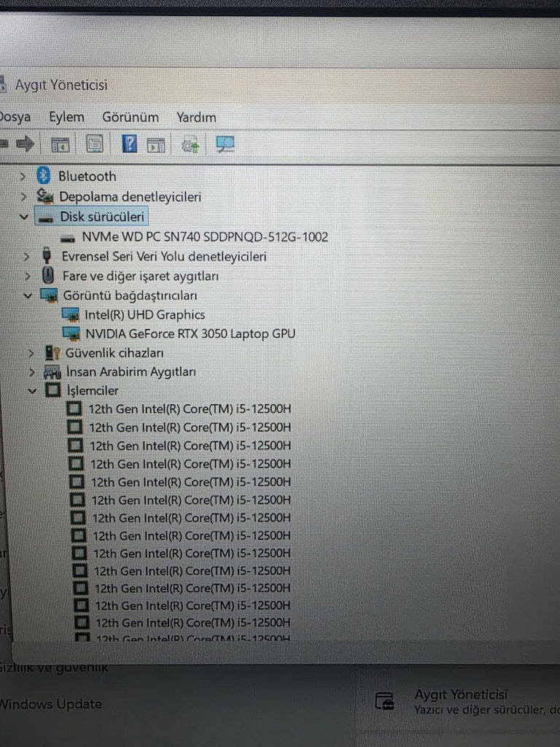Click the Aygıt Yöneticisi result icon in Settings window
560x747 pixels.
384,701
